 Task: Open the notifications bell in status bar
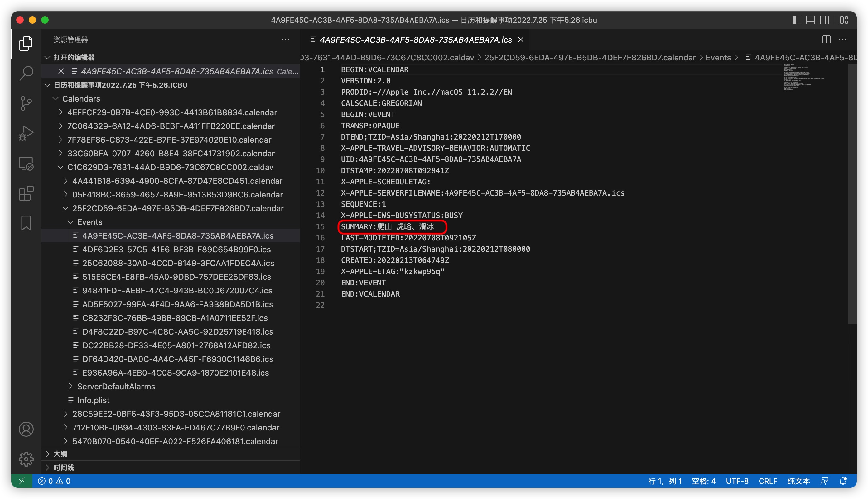coord(843,481)
